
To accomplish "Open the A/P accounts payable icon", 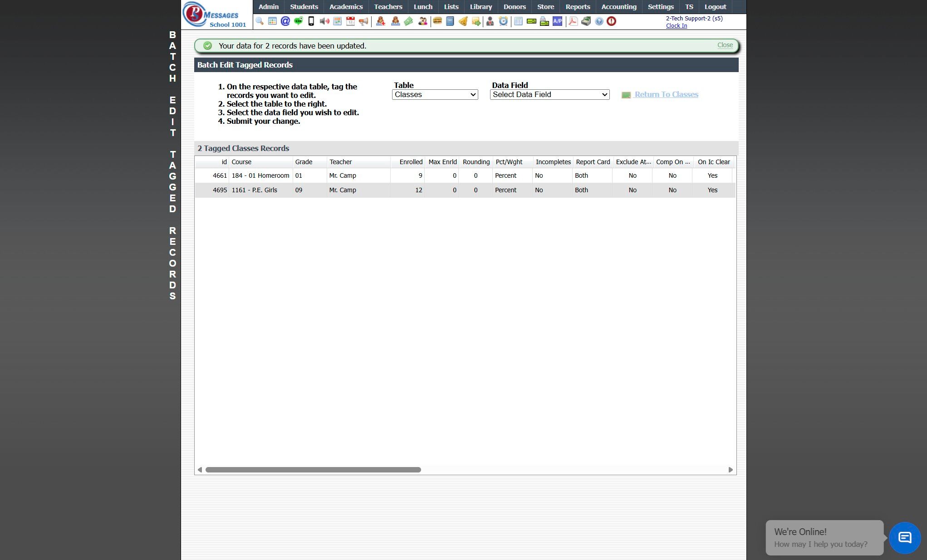I will coord(557,21).
